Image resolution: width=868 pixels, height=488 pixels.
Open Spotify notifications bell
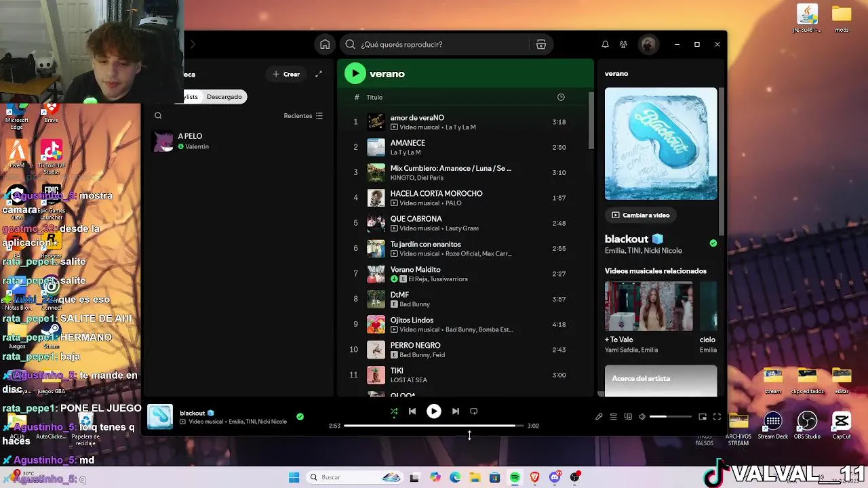(605, 44)
